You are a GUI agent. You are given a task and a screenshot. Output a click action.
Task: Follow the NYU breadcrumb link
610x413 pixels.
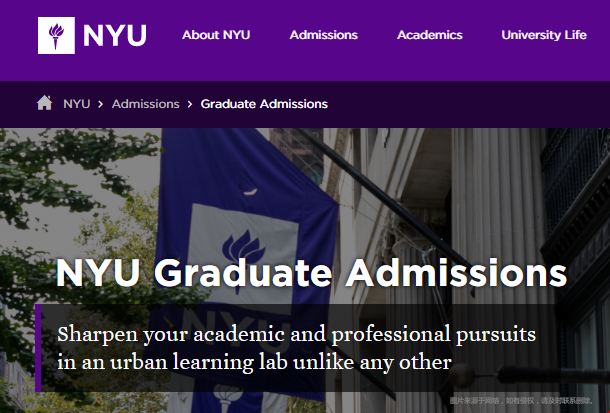[x=77, y=104]
